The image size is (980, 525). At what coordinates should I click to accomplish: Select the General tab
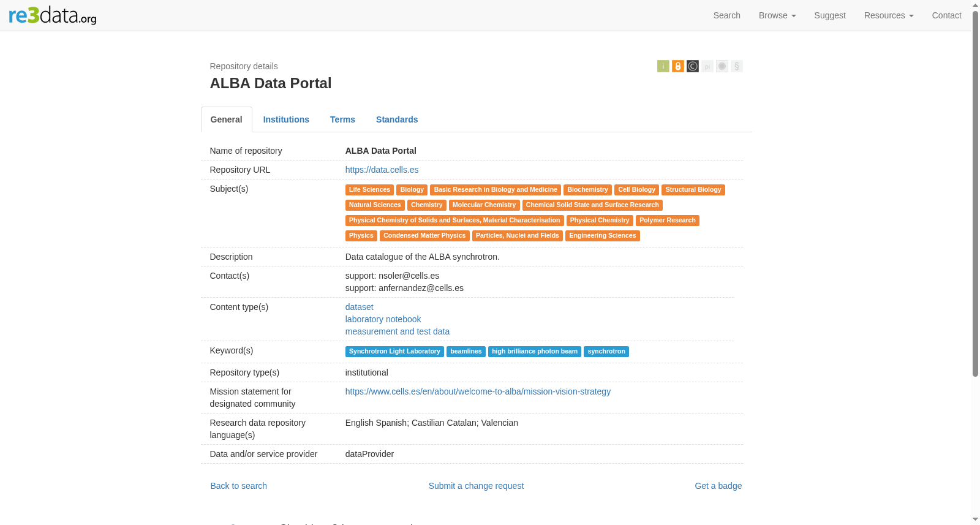227,119
